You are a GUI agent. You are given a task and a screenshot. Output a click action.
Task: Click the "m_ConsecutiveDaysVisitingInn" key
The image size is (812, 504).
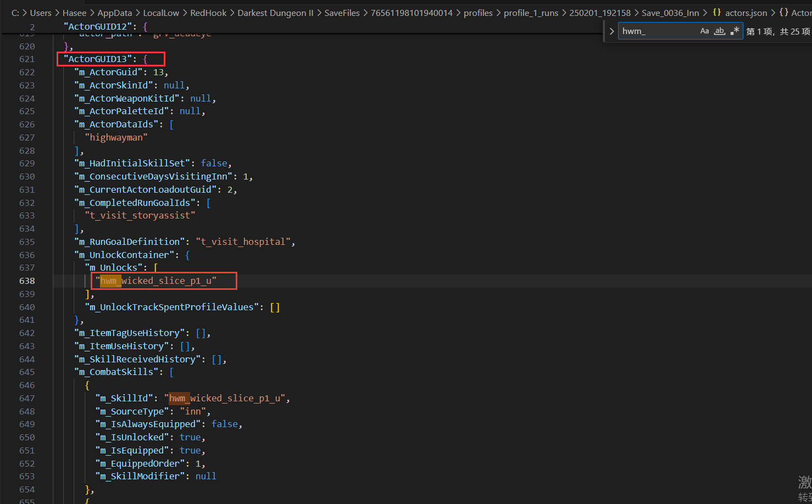[154, 177]
